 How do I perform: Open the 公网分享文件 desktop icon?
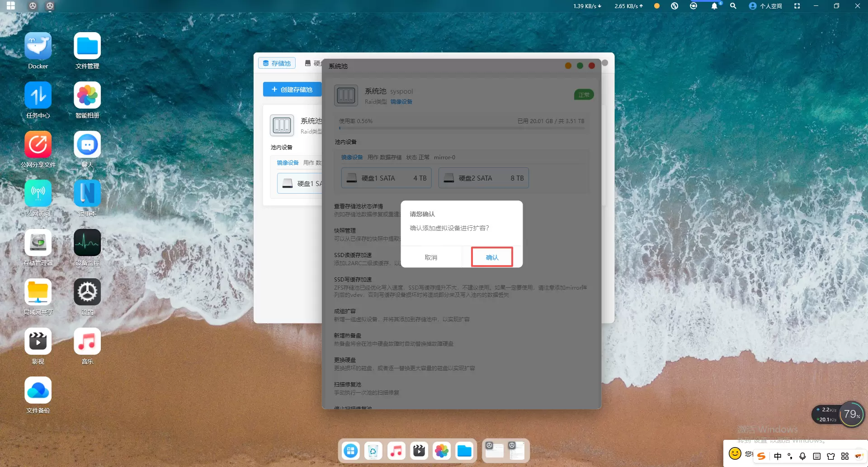click(x=38, y=145)
